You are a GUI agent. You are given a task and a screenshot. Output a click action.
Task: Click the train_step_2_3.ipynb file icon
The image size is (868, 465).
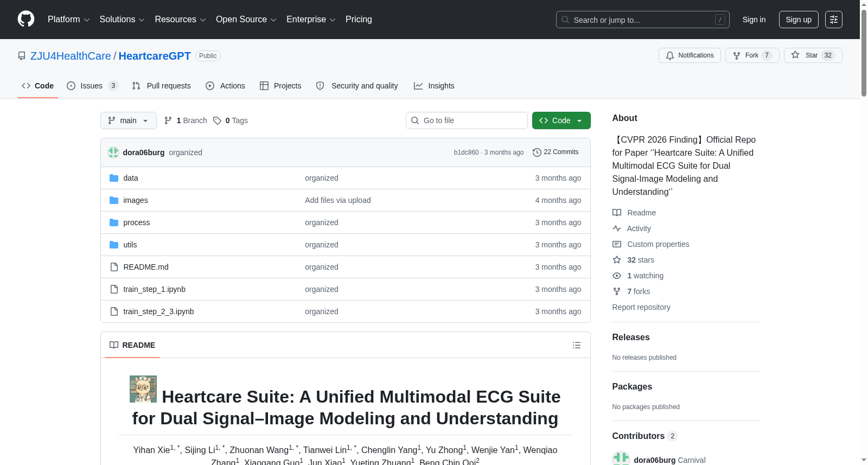coord(114,311)
